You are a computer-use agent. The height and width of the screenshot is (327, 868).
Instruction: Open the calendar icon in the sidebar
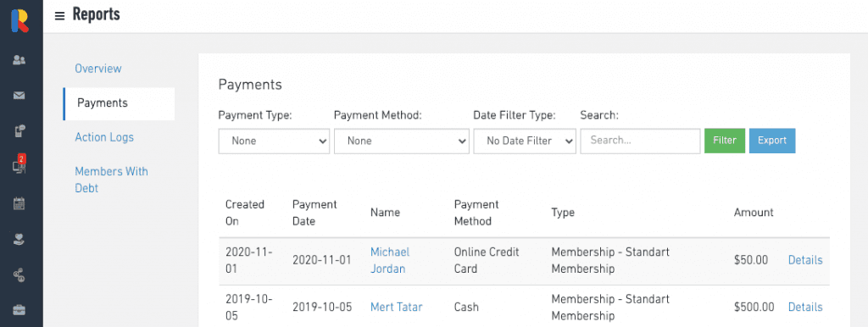coord(19,203)
